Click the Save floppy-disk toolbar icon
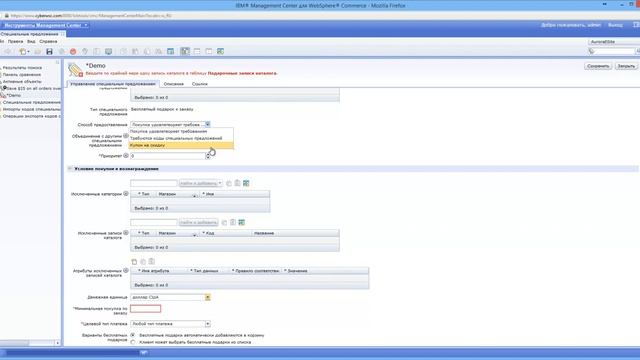This screenshot has height=360, width=640. pyautogui.click(x=49, y=51)
